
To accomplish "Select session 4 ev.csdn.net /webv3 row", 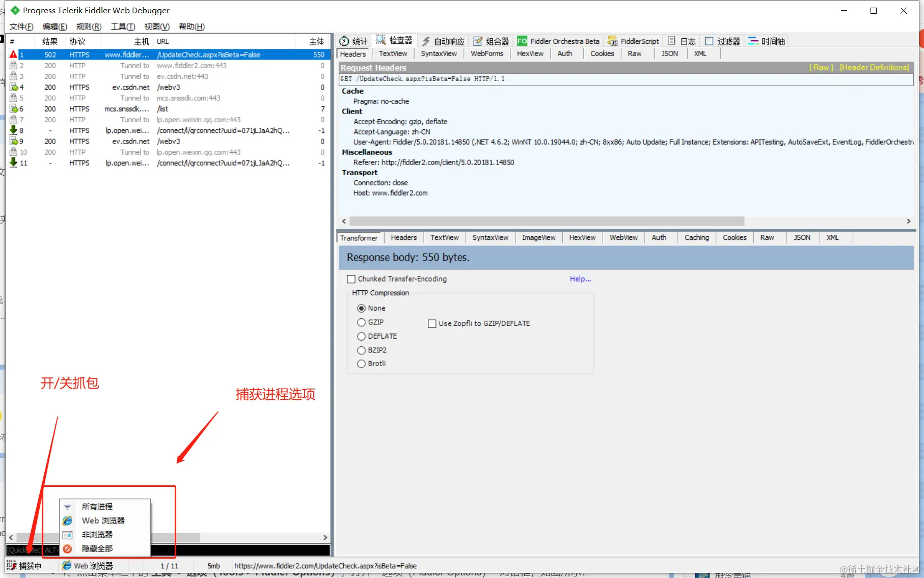I will [x=168, y=87].
